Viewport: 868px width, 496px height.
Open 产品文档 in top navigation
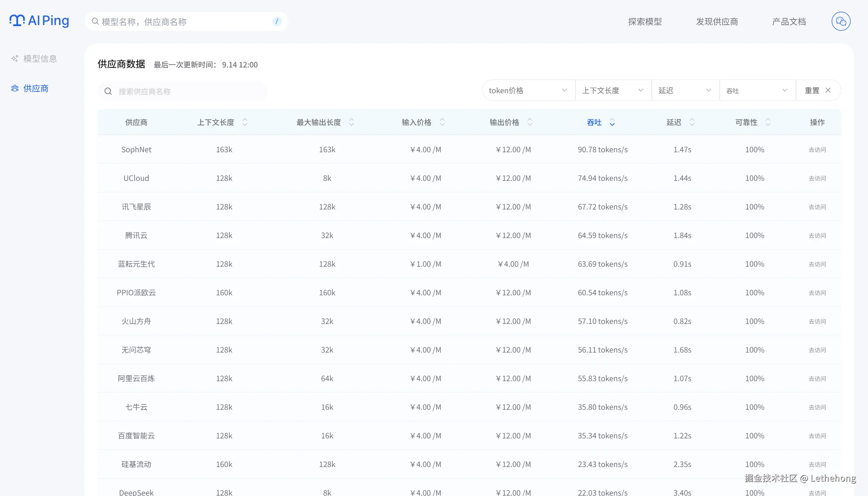(x=789, y=22)
